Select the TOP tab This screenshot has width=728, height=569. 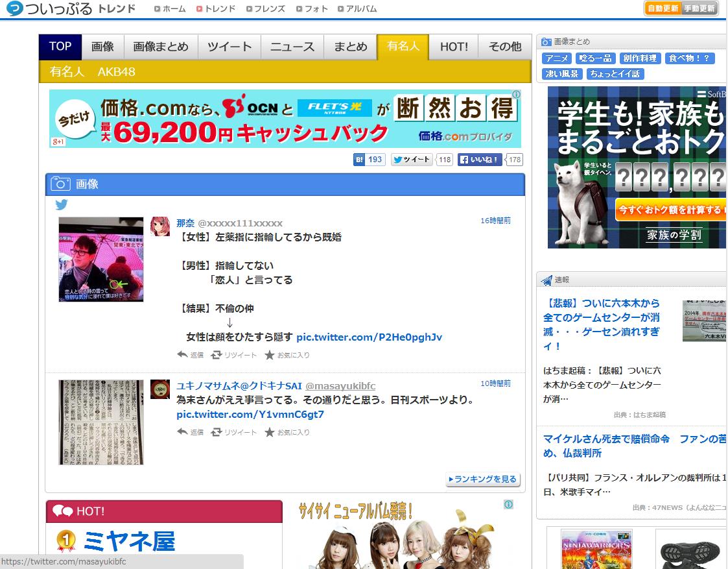click(60, 47)
